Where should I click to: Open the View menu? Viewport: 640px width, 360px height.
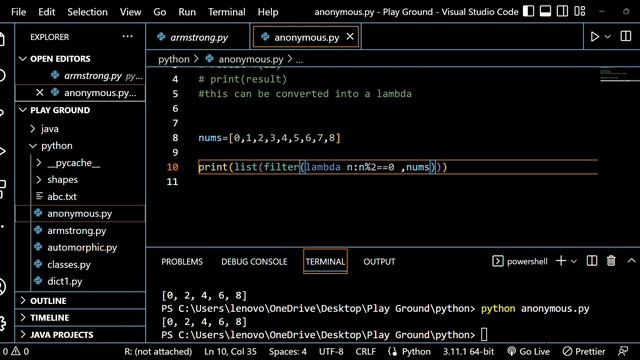pos(130,12)
